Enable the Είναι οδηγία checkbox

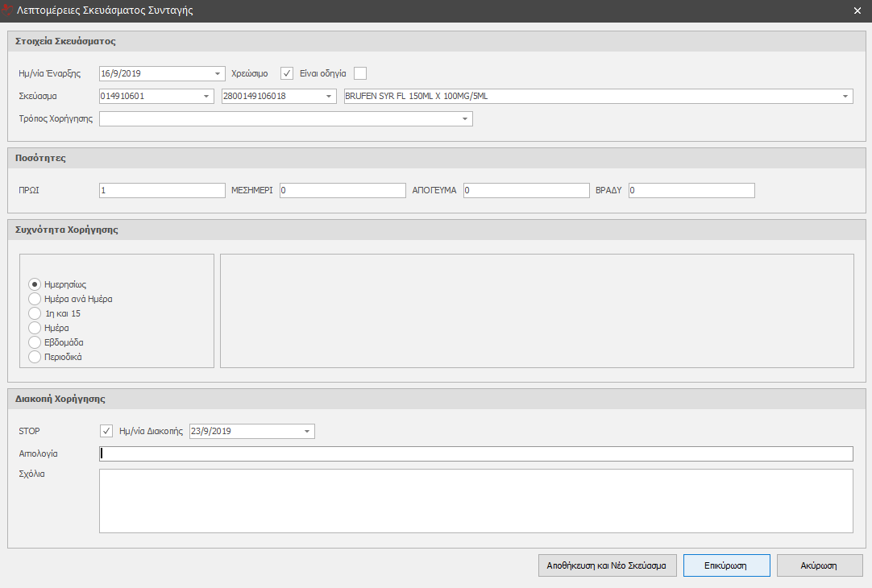[360, 73]
